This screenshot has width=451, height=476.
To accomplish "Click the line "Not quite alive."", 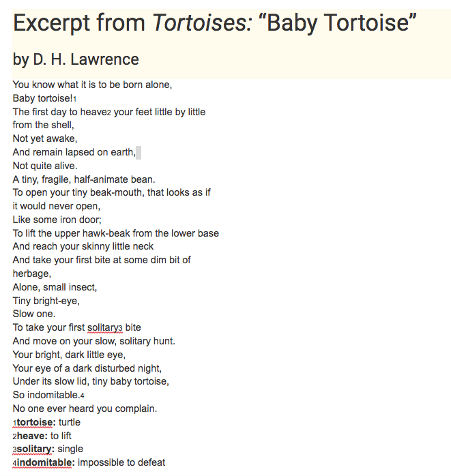I will coord(45,166).
